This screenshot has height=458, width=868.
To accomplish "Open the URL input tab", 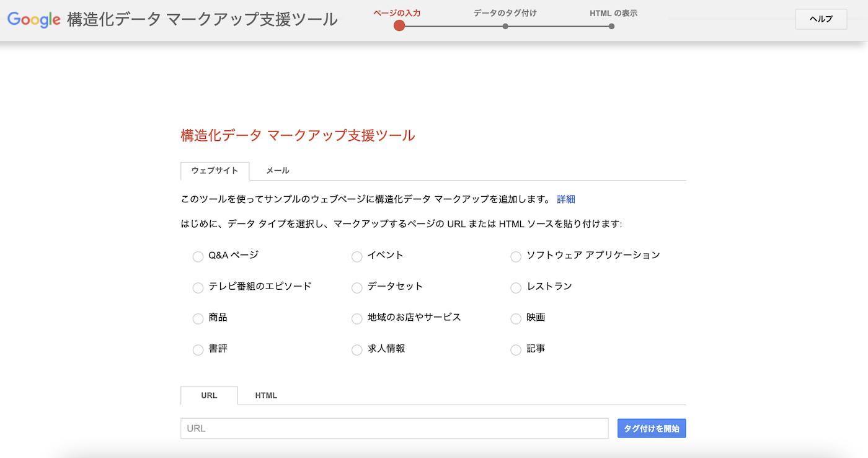I will coord(209,395).
